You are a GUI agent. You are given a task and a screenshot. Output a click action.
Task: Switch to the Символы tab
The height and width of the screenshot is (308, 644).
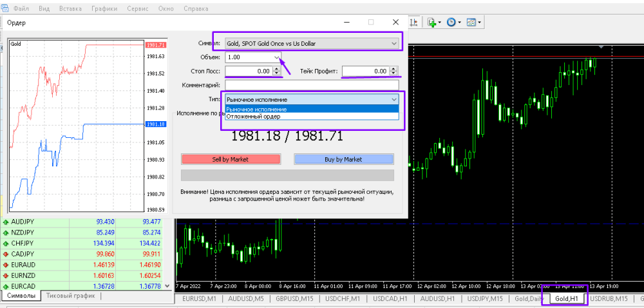(x=21, y=296)
